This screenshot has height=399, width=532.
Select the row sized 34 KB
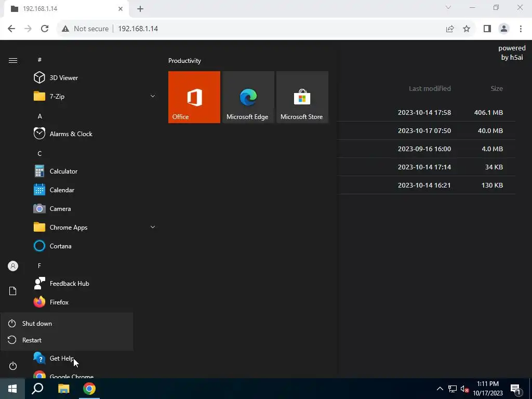[x=426, y=167]
